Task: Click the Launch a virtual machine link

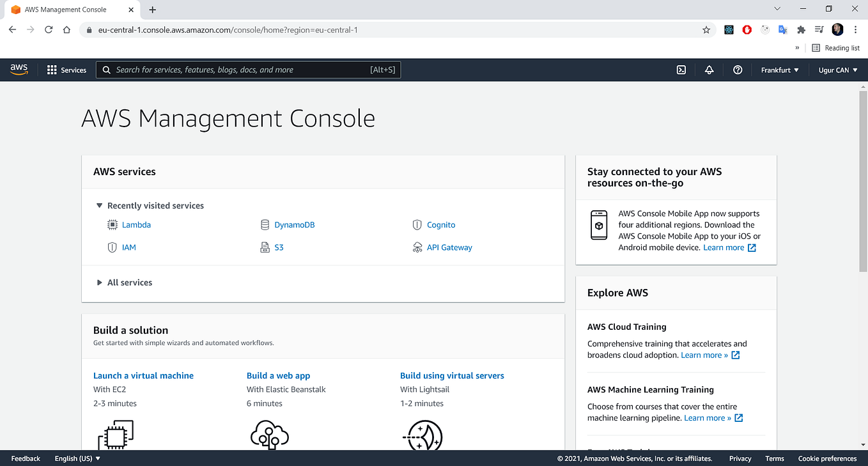Action: click(x=143, y=375)
